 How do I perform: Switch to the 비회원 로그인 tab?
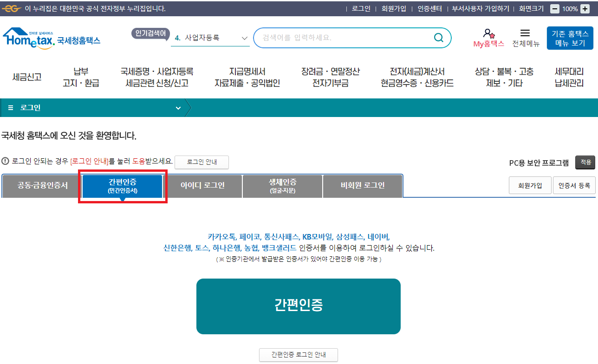[x=363, y=186]
